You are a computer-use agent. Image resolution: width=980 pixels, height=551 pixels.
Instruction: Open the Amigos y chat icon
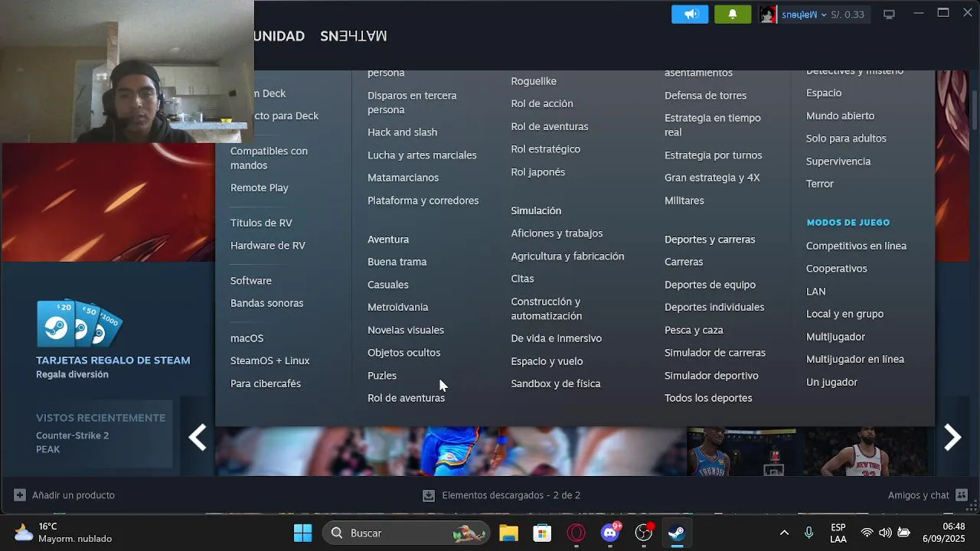tap(962, 495)
